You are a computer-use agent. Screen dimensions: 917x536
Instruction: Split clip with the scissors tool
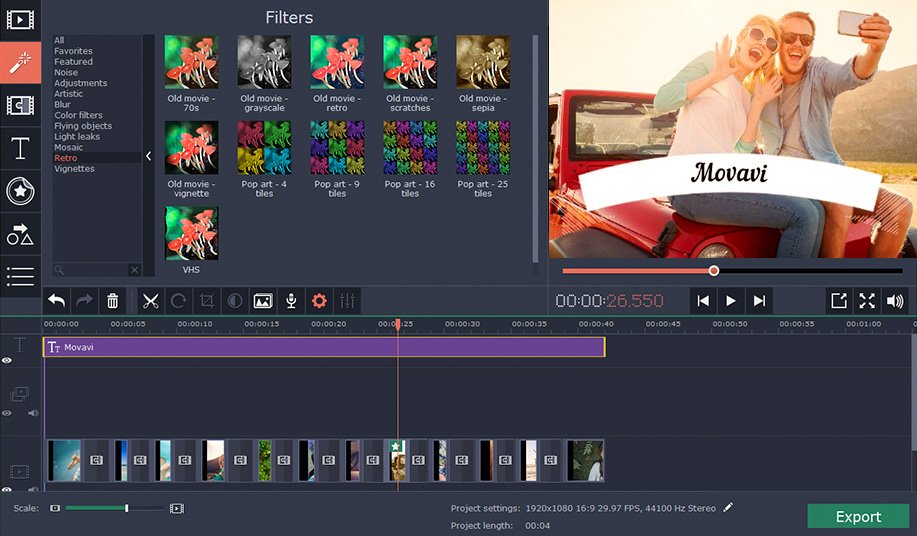coord(150,301)
